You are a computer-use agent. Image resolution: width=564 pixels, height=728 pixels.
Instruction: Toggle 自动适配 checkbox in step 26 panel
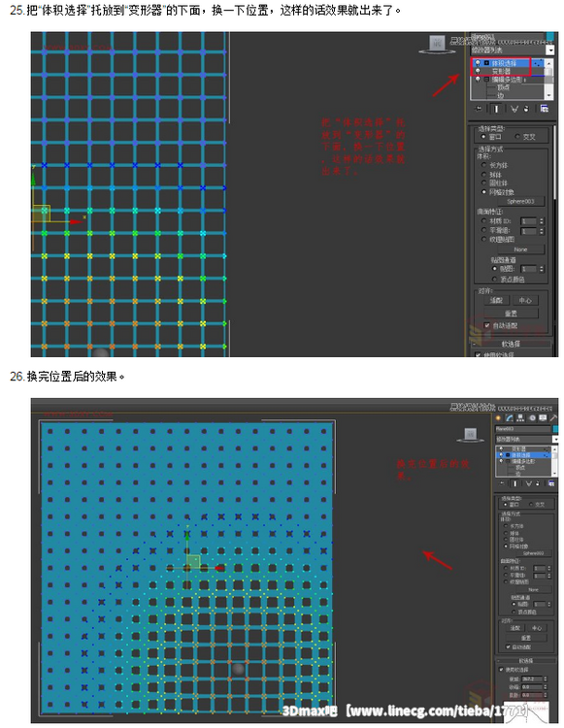508,646
